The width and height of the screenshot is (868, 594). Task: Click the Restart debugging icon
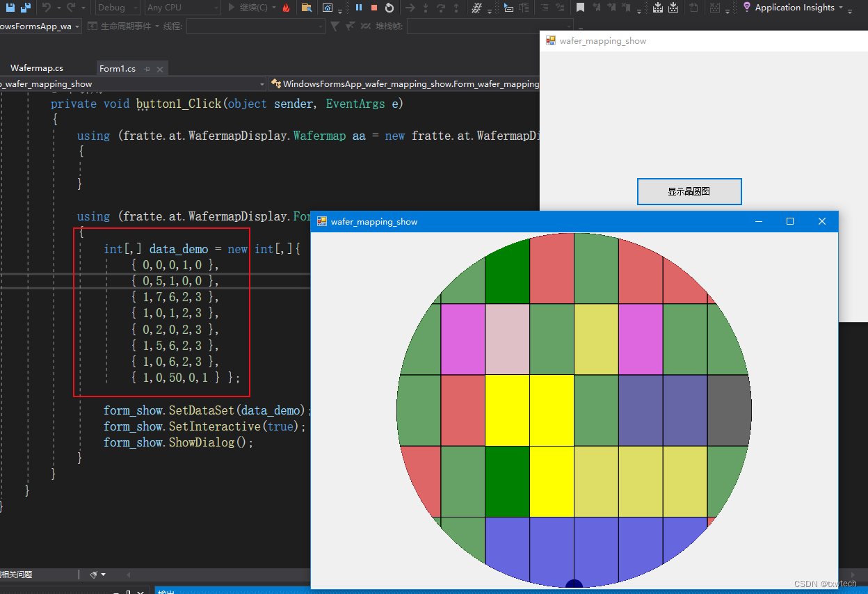pyautogui.click(x=389, y=8)
